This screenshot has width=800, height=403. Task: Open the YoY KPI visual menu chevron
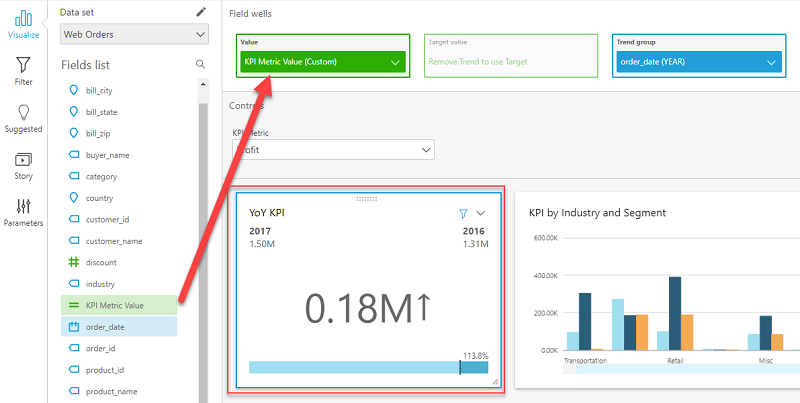[481, 213]
